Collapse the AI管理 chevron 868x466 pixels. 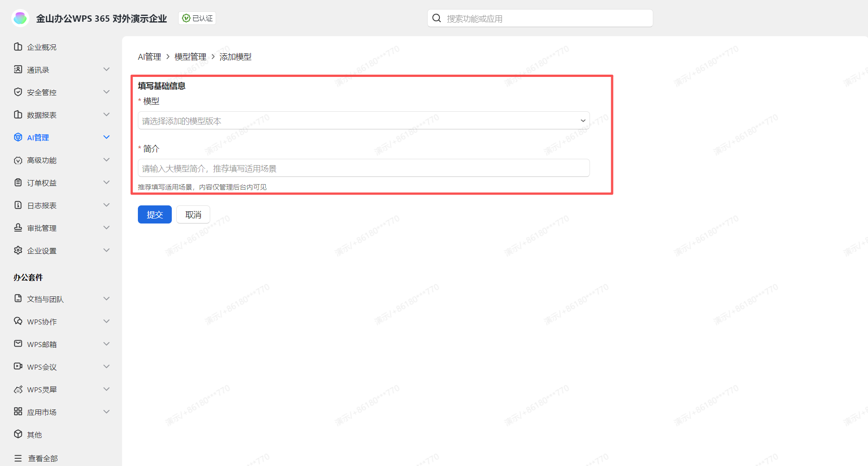(x=107, y=137)
